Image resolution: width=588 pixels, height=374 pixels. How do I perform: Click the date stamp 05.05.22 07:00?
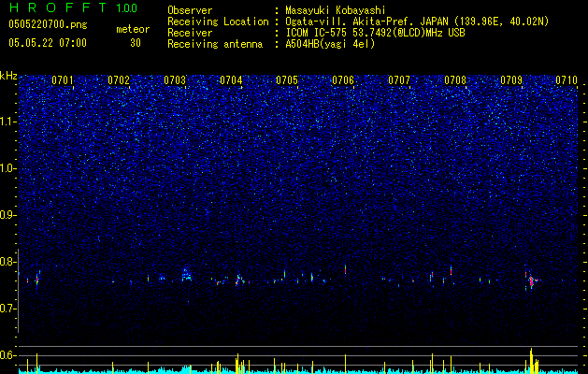click(48, 43)
